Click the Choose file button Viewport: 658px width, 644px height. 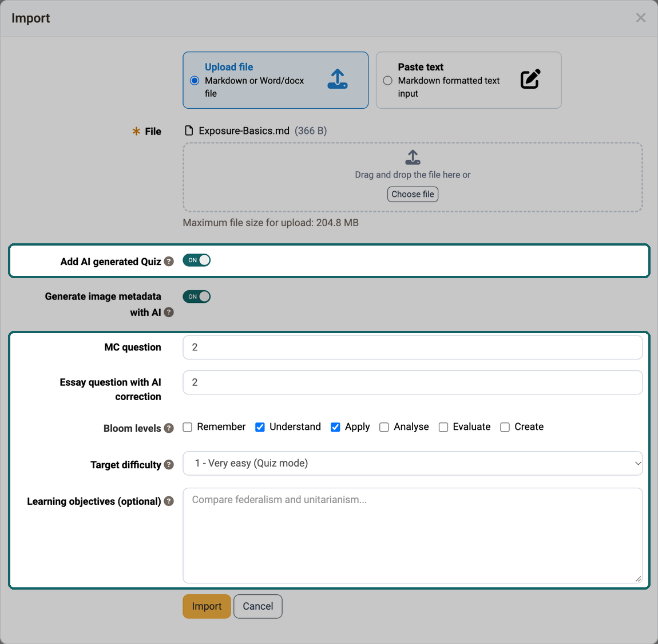[x=413, y=195]
